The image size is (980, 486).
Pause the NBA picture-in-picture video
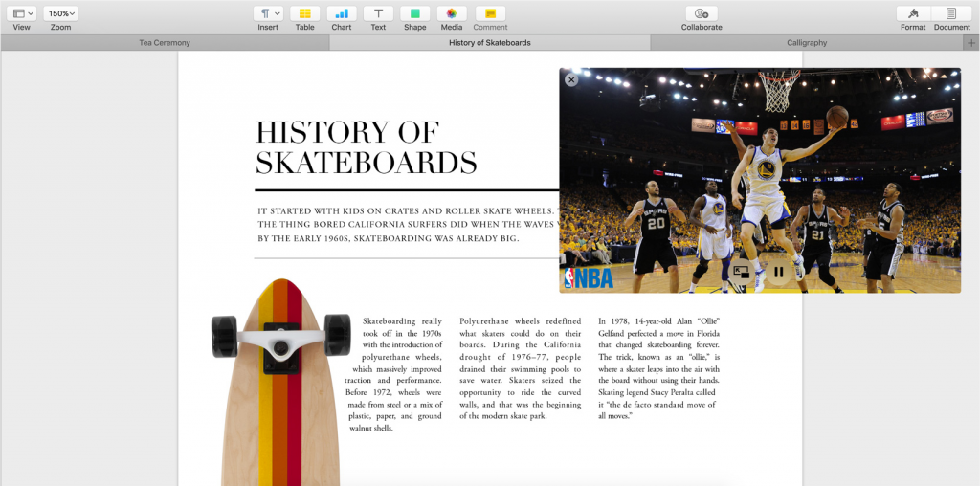click(x=779, y=273)
